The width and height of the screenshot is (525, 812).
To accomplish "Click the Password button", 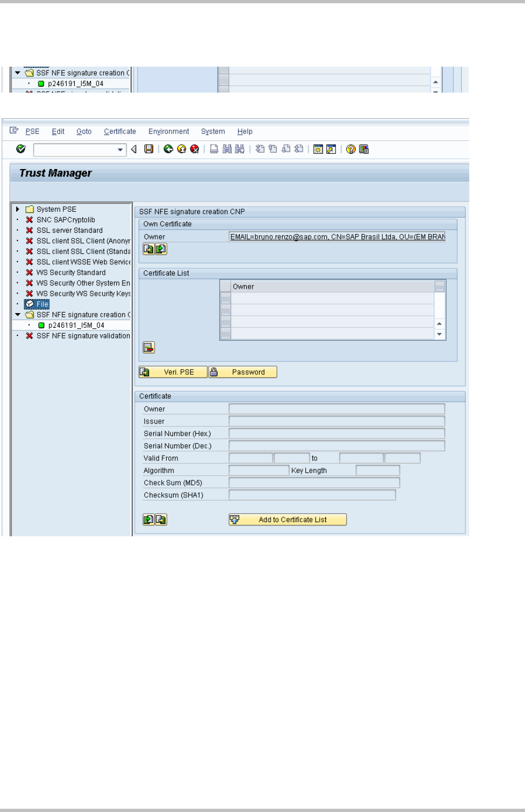I will 243,372.
